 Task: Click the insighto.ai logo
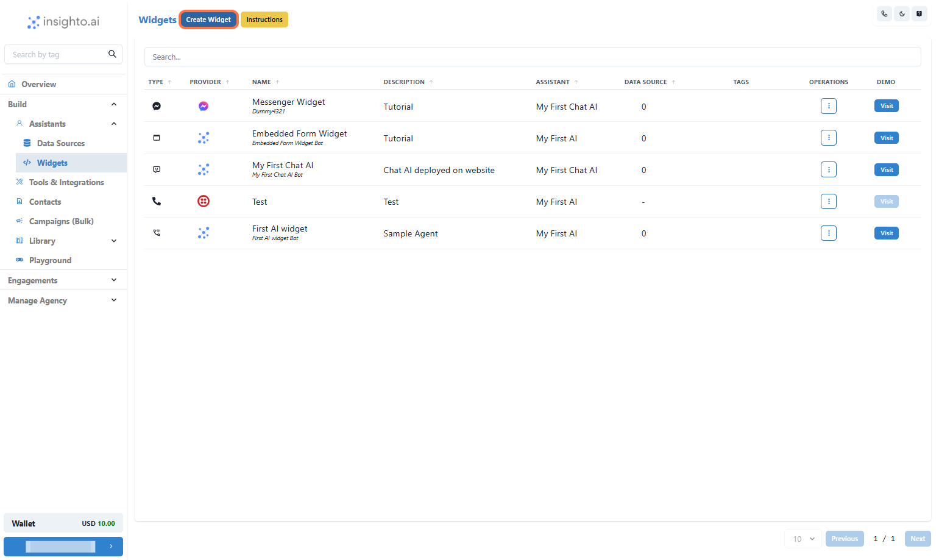(x=63, y=22)
